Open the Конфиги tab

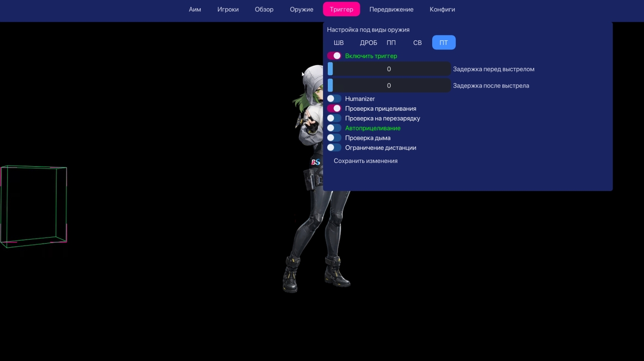coord(442,10)
